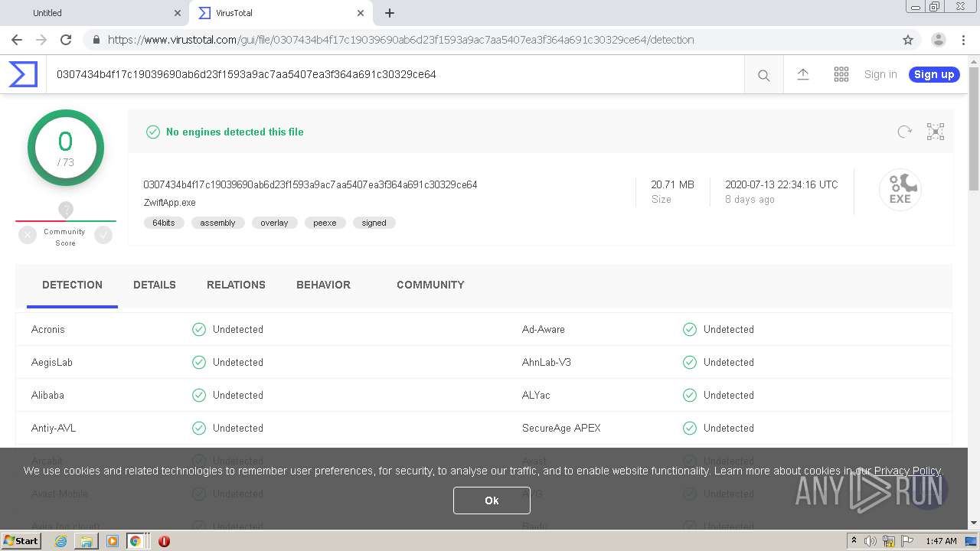Vote negative with community X icon
980x551 pixels.
28,236
